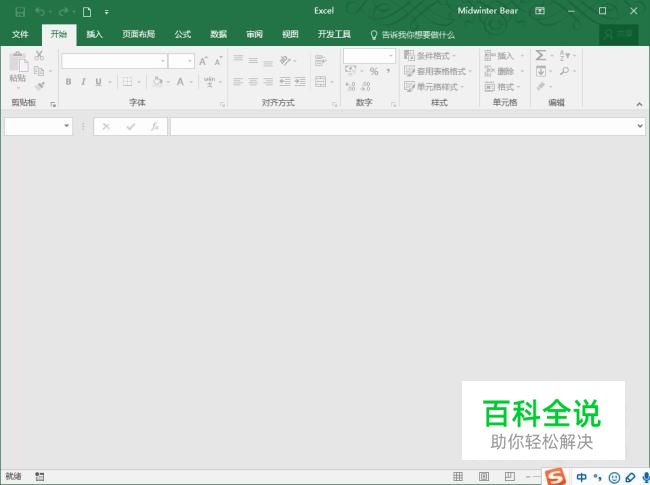Click the 删除 cells button
Screen dimensions: 650x485
tap(499, 71)
